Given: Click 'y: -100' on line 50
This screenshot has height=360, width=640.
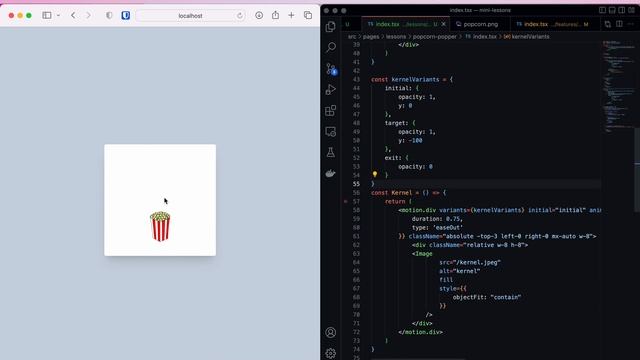Looking at the screenshot, I should [410, 141].
